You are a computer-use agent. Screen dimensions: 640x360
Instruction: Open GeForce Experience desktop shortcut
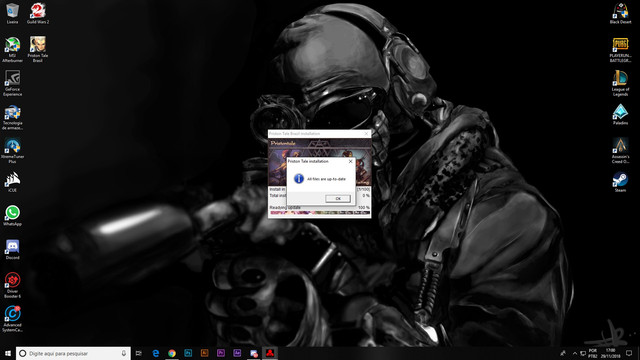[12, 83]
